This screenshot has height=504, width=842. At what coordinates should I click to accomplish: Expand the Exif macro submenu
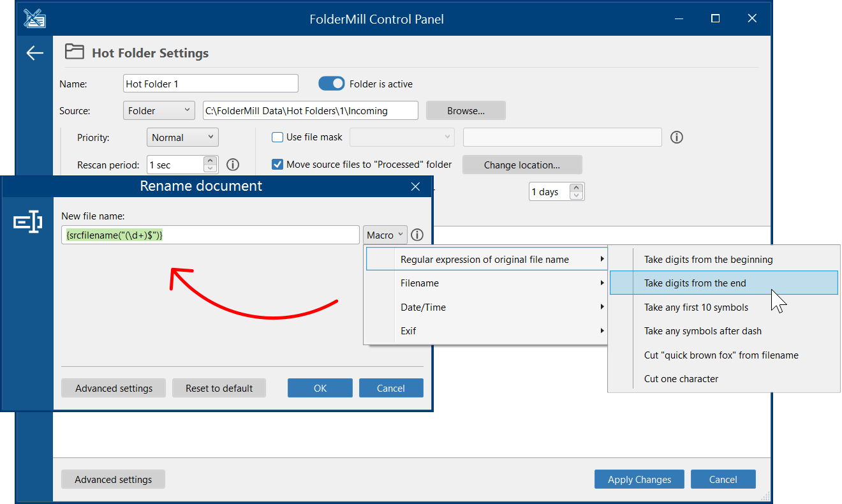(x=485, y=330)
